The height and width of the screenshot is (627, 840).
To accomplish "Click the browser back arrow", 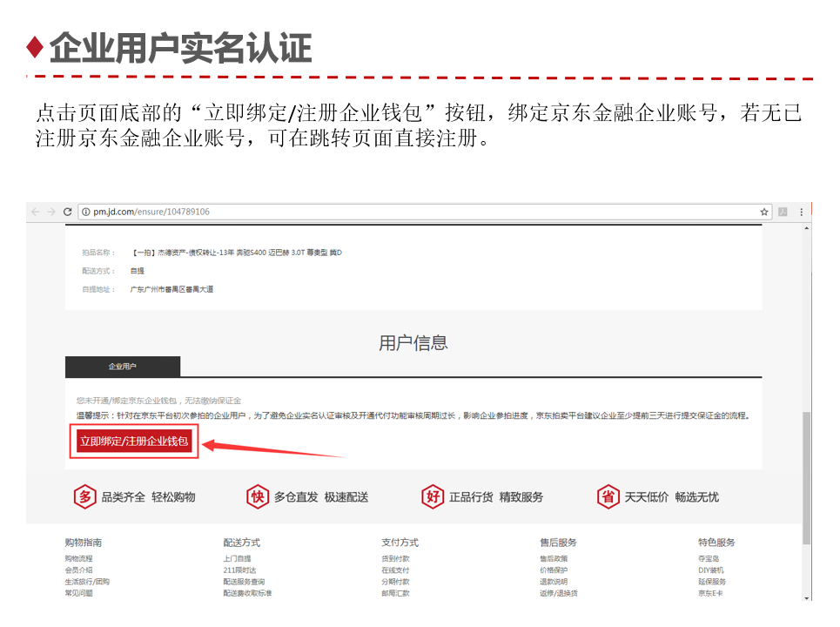I will (36, 212).
